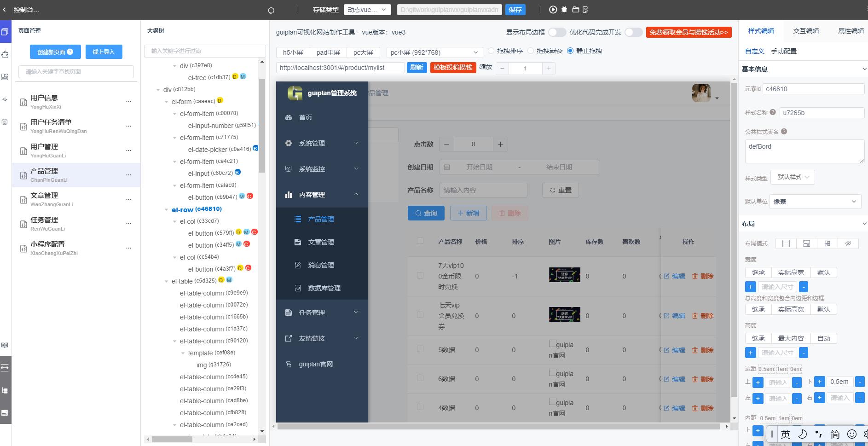Click the zoom increase plus stepper

(548, 69)
